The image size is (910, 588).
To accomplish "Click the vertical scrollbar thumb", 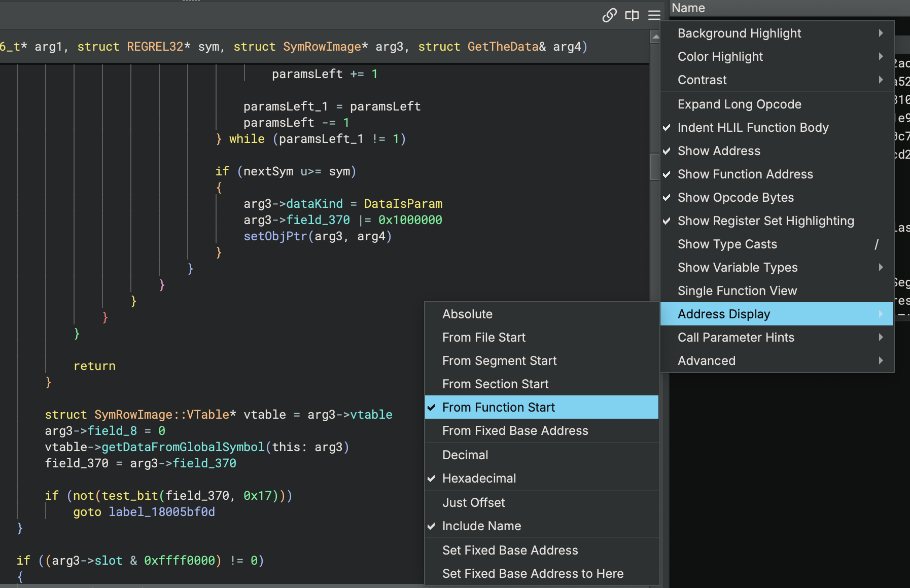I will (654, 166).
